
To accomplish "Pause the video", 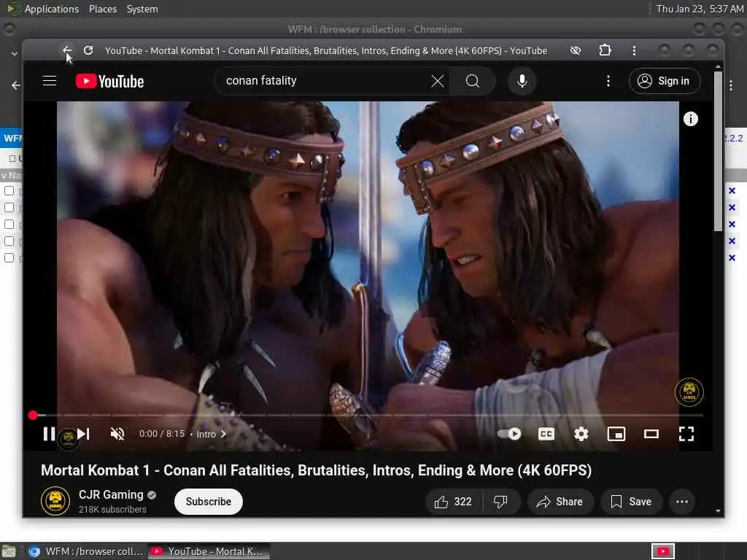I will tap(49, 434).
